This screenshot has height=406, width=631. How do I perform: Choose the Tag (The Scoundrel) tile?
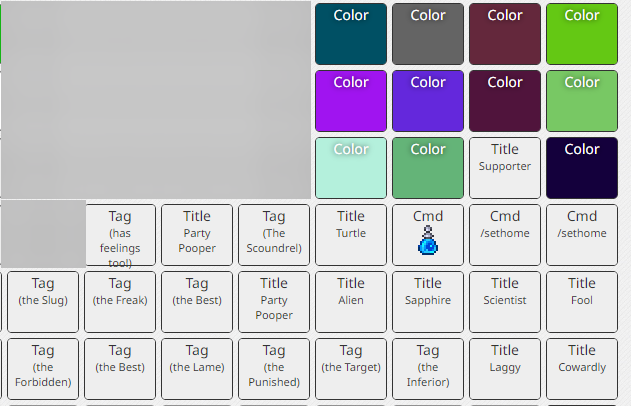click(274, 235)
